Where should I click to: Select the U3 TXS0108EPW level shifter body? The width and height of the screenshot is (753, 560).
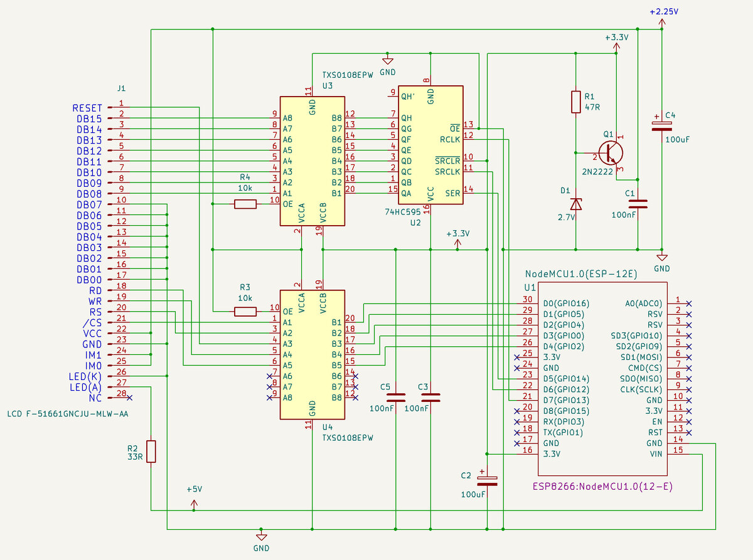point(312,161)
